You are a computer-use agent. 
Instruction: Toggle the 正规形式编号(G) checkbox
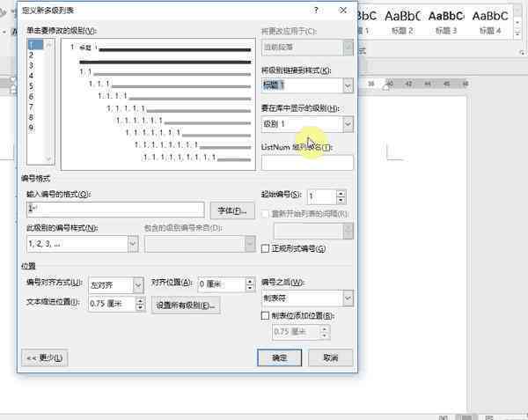(x=265, y=248)
